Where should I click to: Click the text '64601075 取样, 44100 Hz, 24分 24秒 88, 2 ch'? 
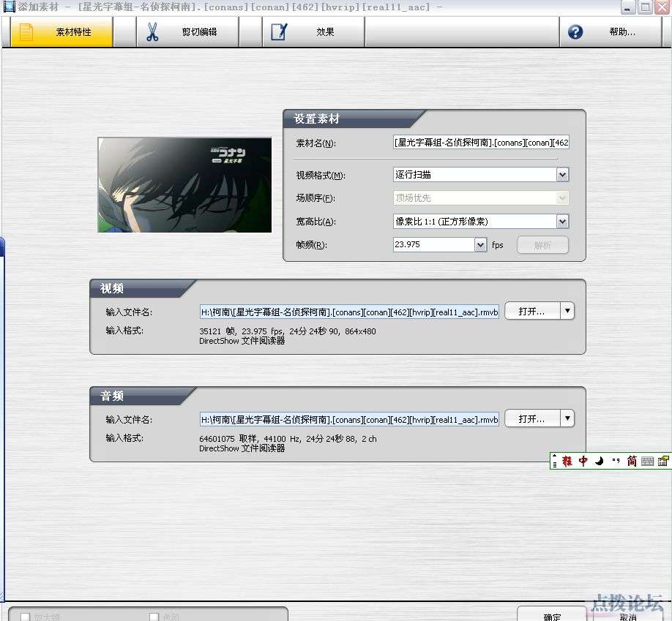click(288, 439)
